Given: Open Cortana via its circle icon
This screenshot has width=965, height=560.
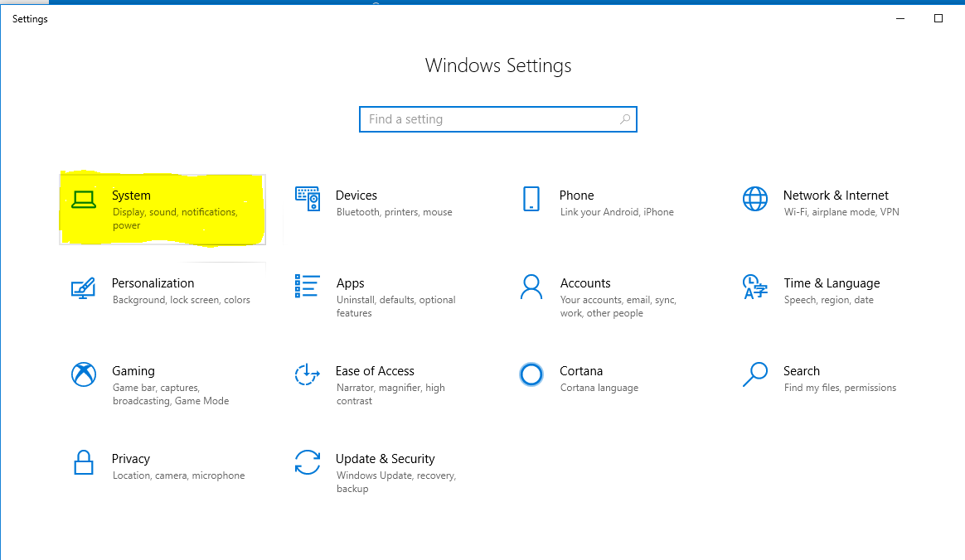Looking at the screenshot, I should tap(531, 374).
